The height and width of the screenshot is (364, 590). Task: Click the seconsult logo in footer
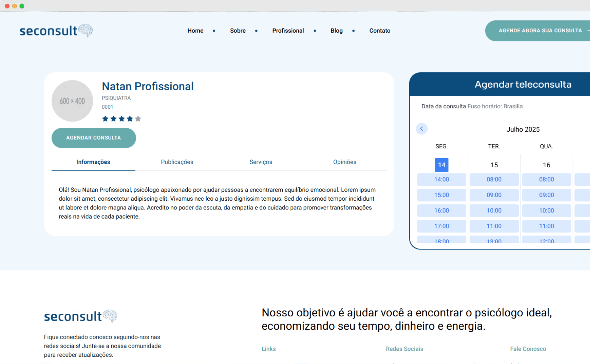point(80,316)
